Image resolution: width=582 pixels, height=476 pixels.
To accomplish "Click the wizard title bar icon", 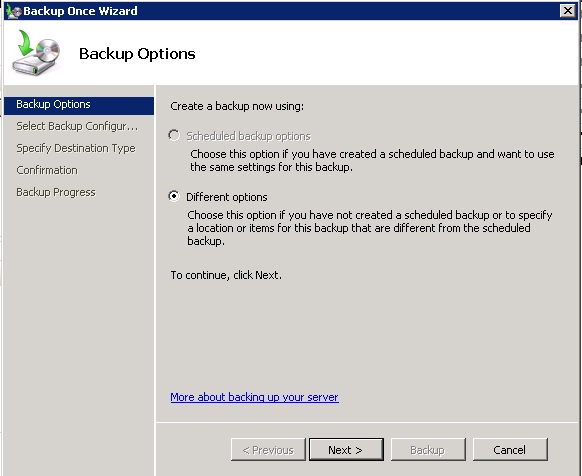I will click(14, 11).
